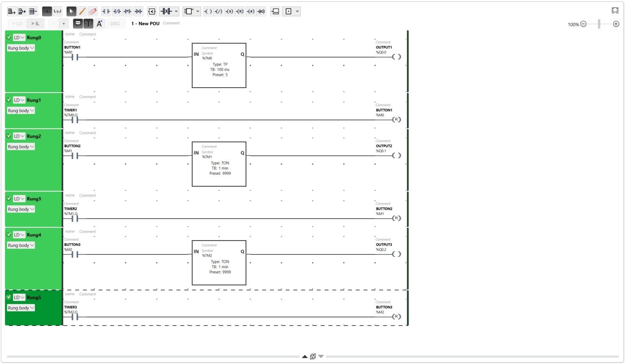Toggle the Rung3 validation checkmark
625x364 pixels.
point(9,199)
